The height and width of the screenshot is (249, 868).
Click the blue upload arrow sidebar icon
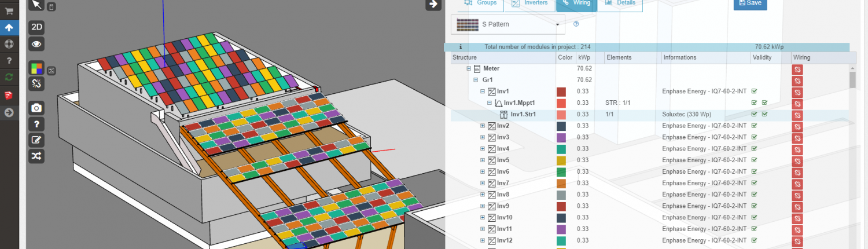[x=9, y=27]
